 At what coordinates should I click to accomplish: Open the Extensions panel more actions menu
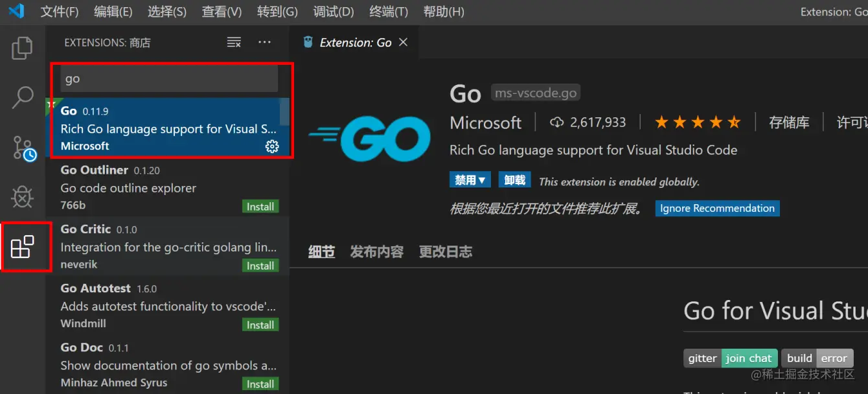coord(264,43)
